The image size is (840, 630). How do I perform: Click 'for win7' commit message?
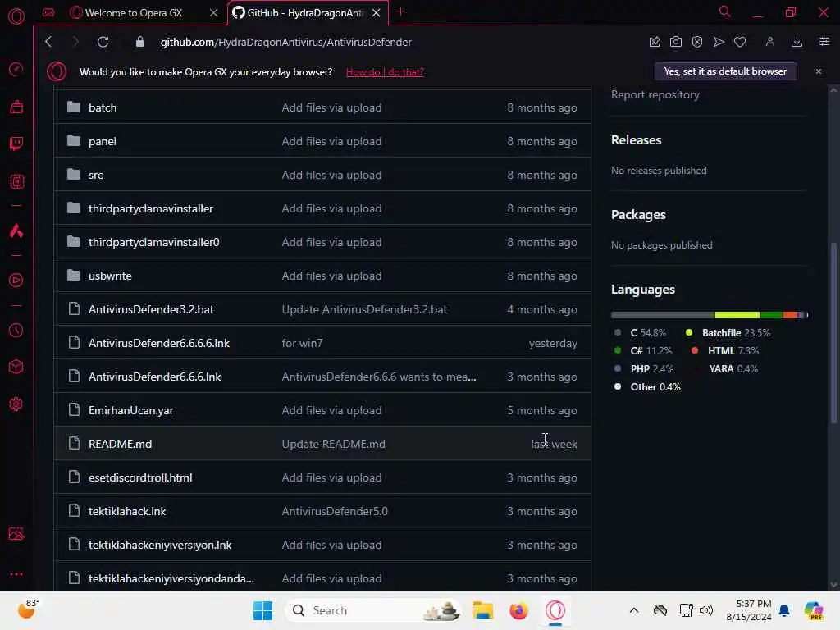[x=302, y=344]
